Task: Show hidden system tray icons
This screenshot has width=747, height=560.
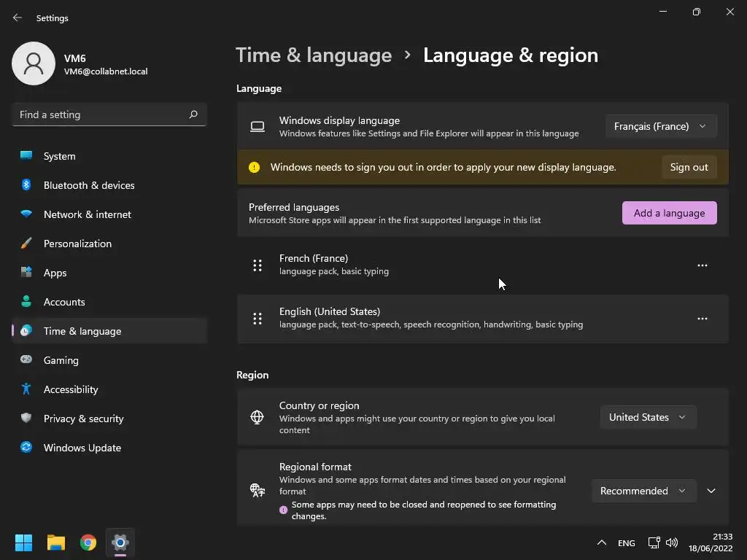Action: click(602, 542)
